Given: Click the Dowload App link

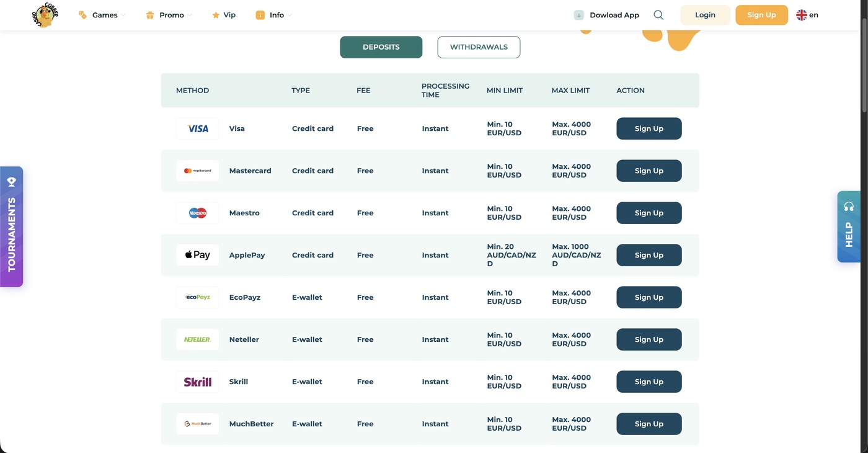Looking at the screenshot, I should click(607, 15).
